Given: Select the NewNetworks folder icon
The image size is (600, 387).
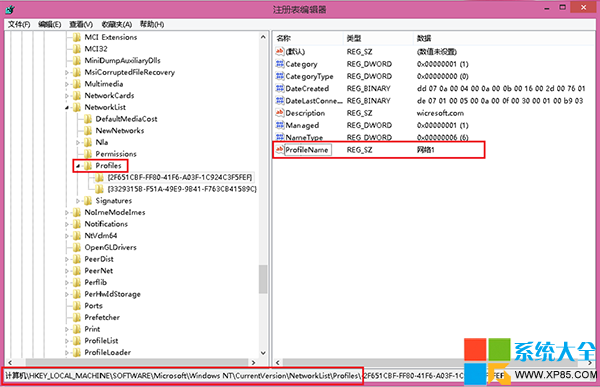Looking at the screenshot, I should [x=88, y=131].
